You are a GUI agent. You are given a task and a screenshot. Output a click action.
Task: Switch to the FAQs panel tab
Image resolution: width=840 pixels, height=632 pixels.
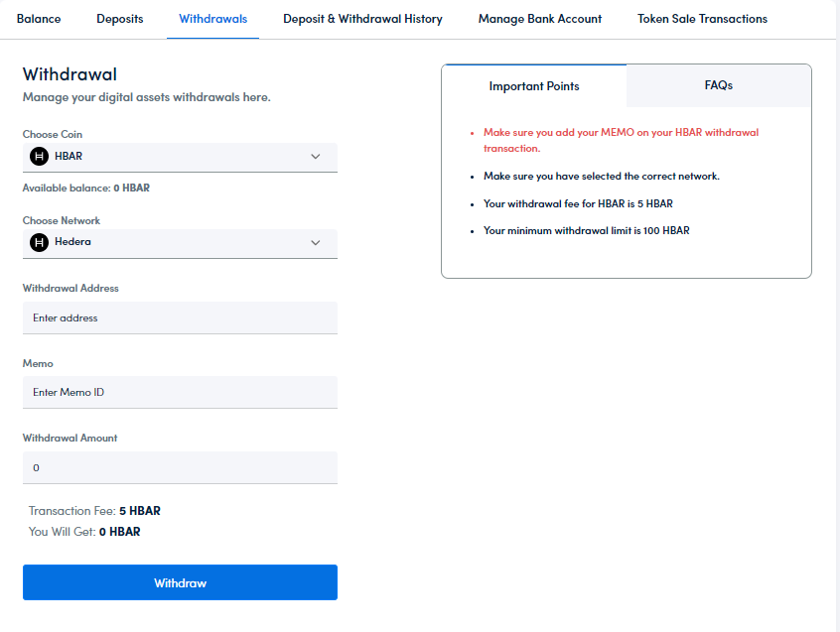pyautogui.click(x=718, y=85)
